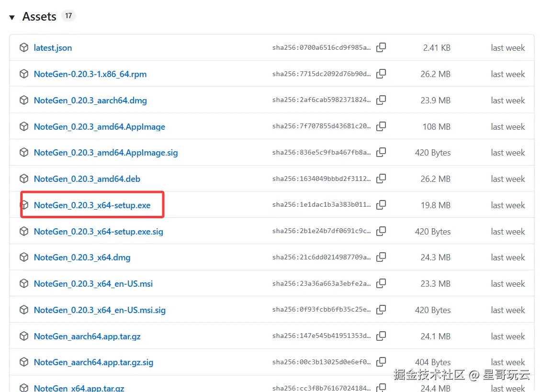Image resolution: width=541 pixels, height=392 pixels.
Task: Click package icon beside x64_en-US.msi.sig
Action: point(24,310)
